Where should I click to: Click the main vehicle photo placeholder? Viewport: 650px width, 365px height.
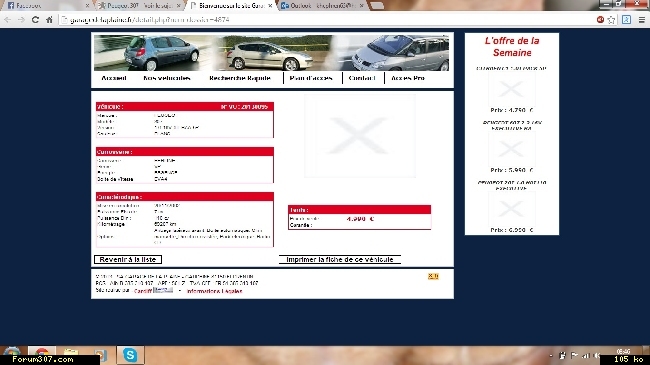click(360, 136)
